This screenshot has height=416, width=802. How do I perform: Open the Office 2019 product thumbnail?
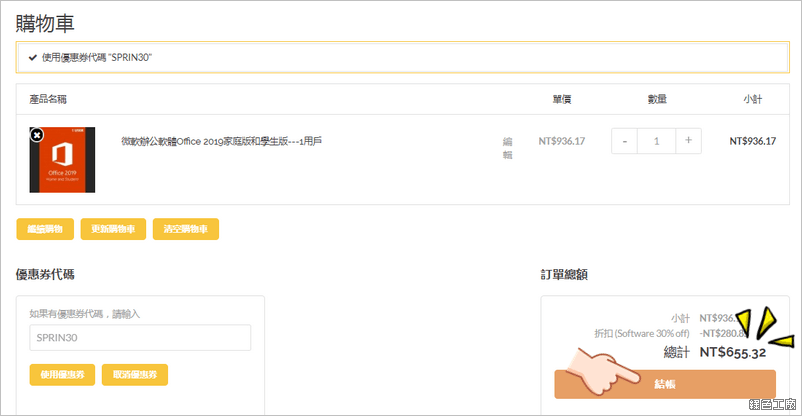point(62,160)
